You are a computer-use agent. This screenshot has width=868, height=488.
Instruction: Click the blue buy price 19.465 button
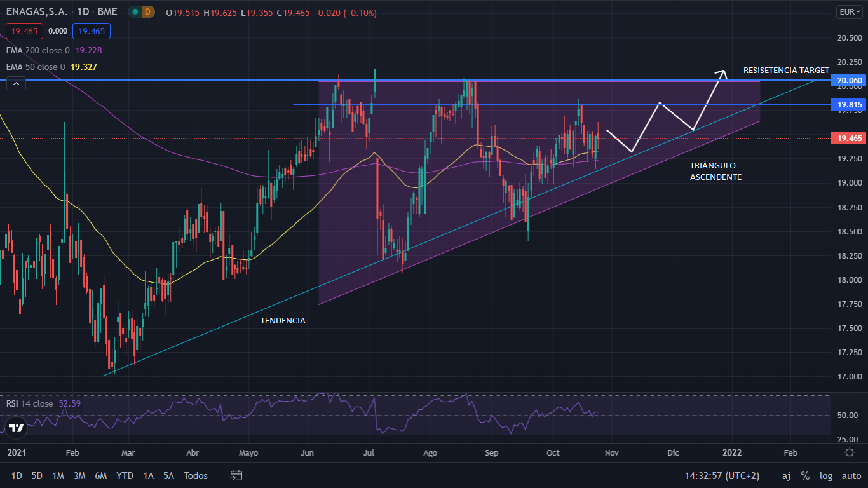[91, 31]
